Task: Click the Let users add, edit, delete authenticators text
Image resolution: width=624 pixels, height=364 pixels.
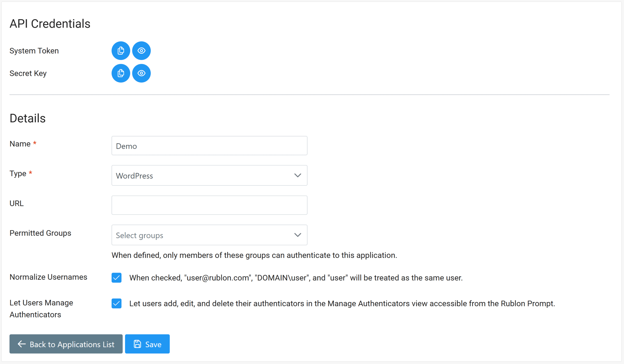Action: point(342,304)
